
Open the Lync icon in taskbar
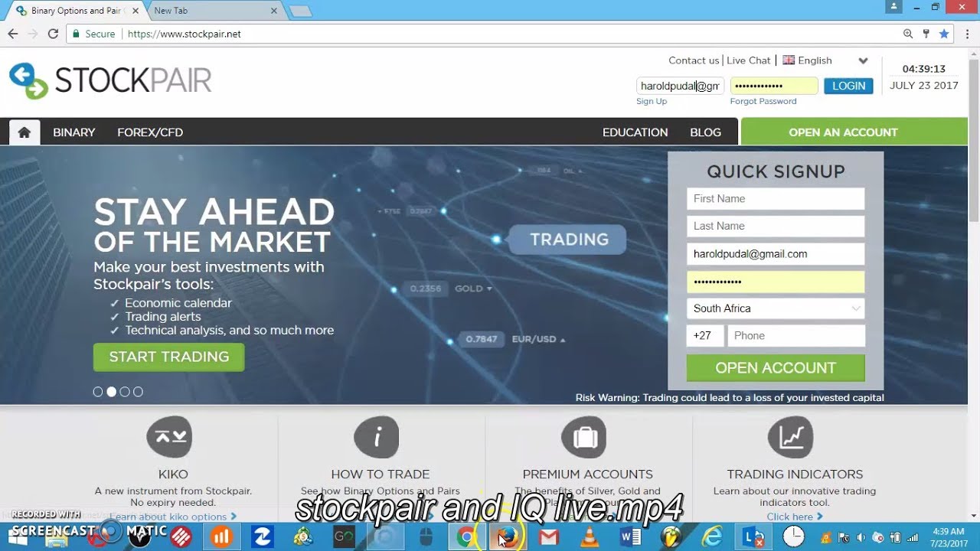753,537
